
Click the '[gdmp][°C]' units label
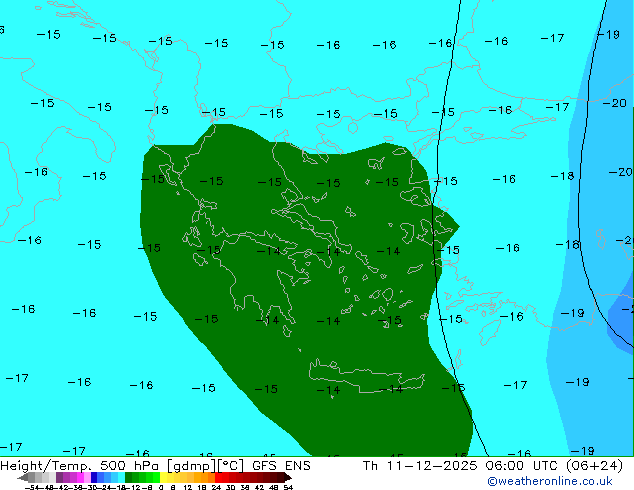coord(206,466)
